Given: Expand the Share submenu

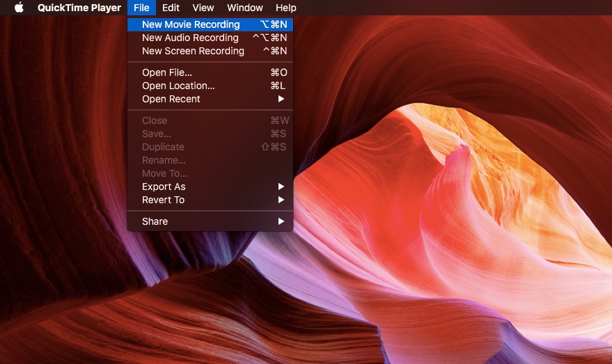Looking at the screenshot, I should (210, 221).
